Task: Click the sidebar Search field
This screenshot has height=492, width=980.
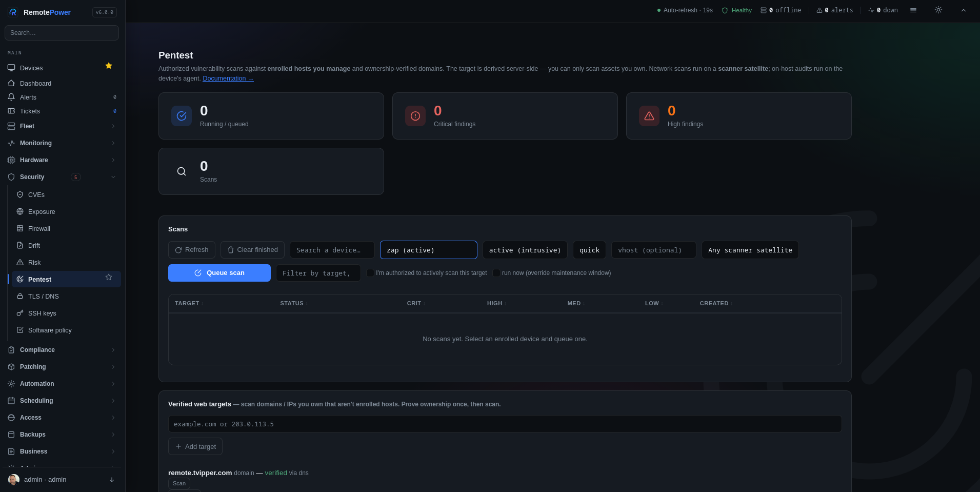Action: pyautogui.click(x=62, y=33)
